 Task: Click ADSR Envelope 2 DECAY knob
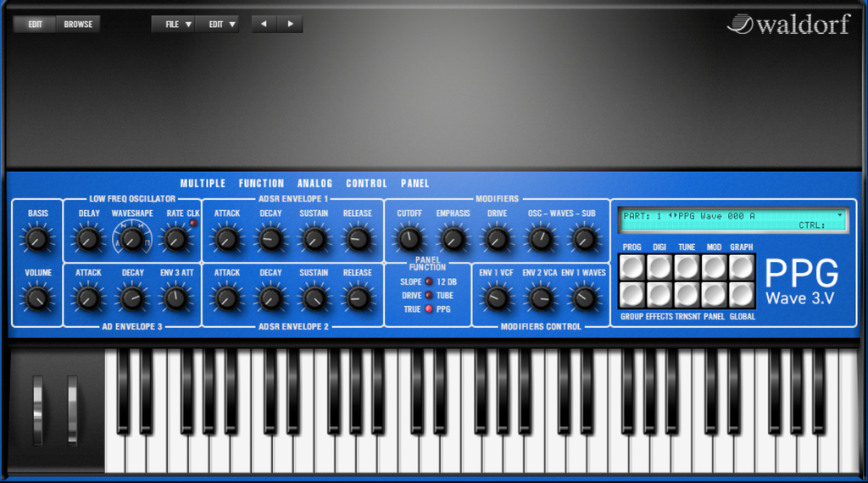(x=270, y=299)
